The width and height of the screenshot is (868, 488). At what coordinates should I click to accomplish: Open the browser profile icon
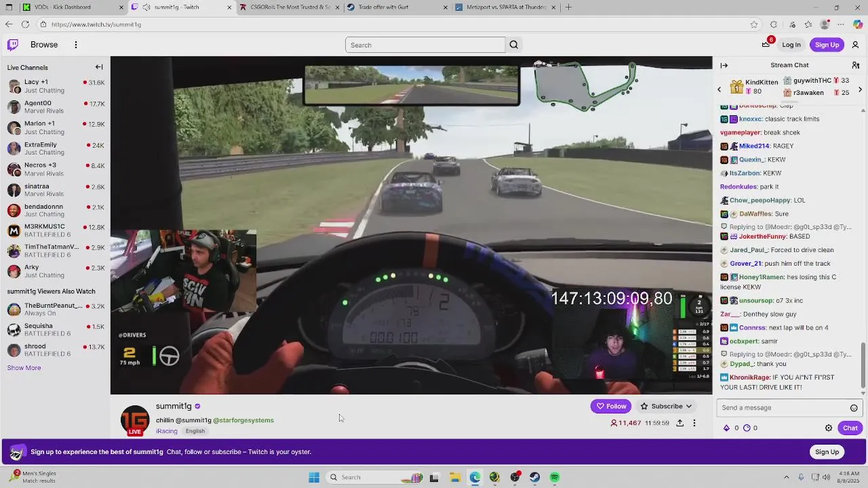(825, 24)
